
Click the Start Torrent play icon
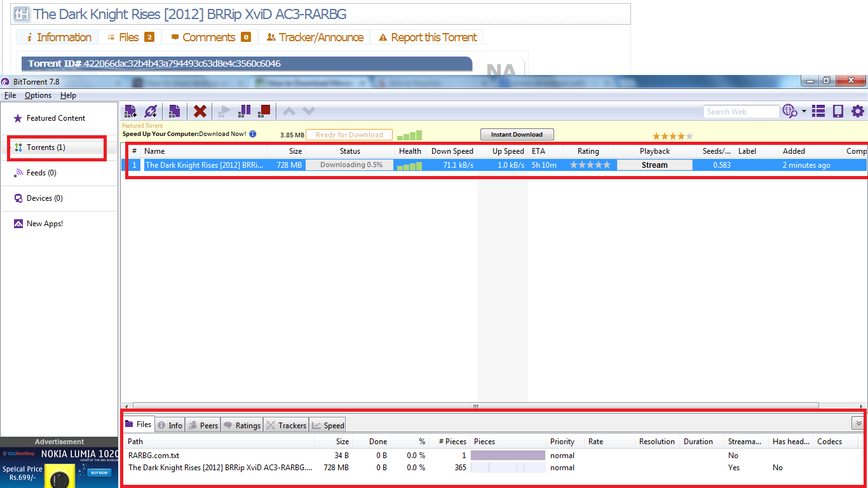224,111
